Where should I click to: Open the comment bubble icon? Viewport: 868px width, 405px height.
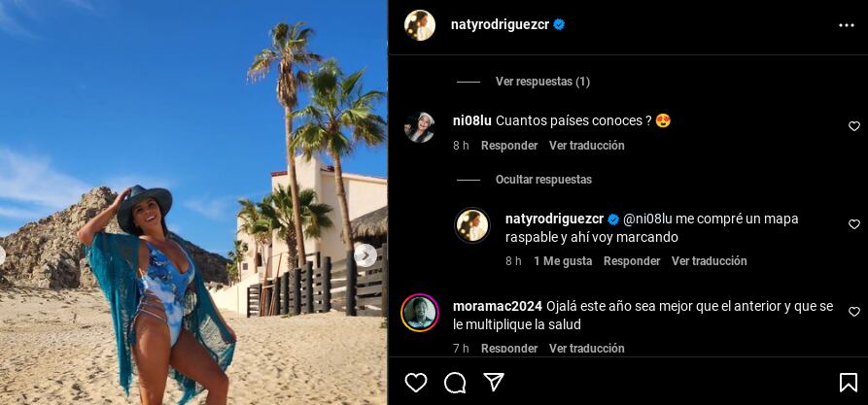click(x=455, y=383)
